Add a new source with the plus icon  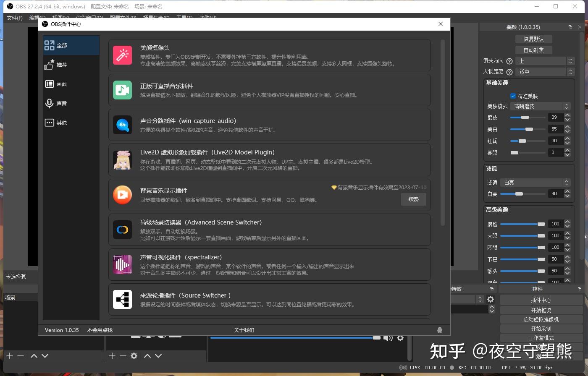112,356
